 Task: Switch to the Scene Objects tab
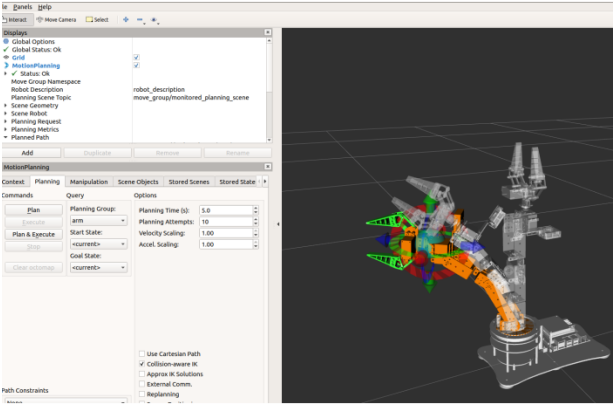coord(138,182)
